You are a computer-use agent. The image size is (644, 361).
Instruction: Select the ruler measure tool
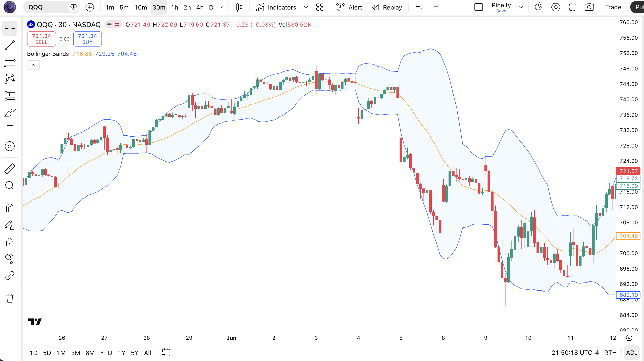[x=10, y=169]
